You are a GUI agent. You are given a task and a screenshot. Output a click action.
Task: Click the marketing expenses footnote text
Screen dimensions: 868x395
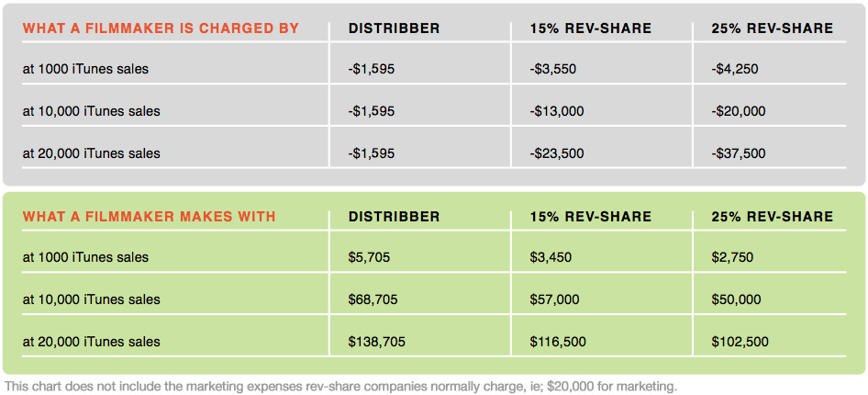pos(340,386)
